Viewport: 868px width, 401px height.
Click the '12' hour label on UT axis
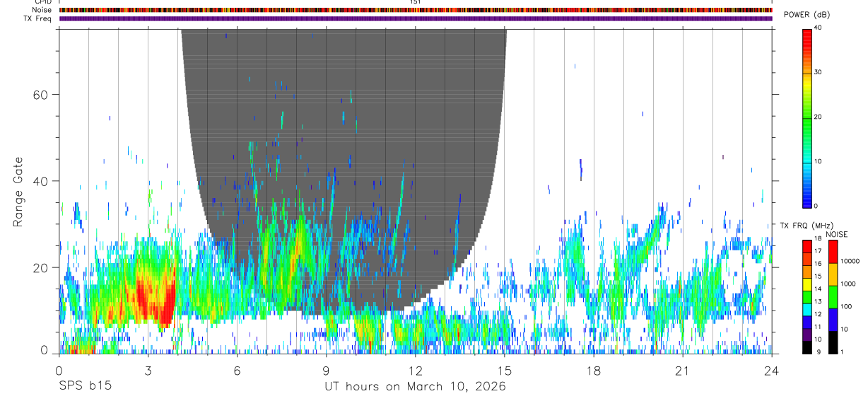click(x=416, y=371)
